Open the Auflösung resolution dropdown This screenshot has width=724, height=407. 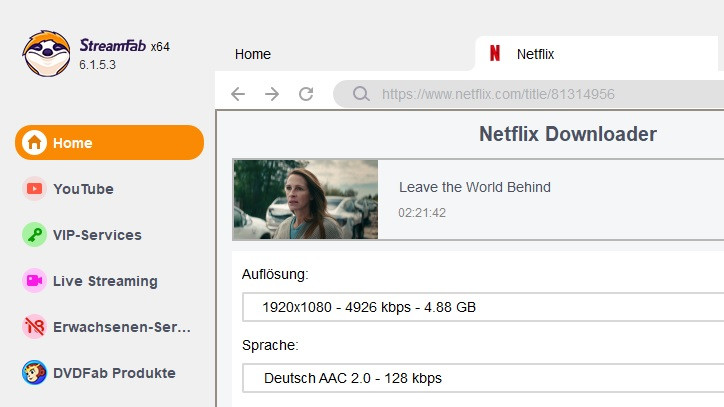tap(482, 306)
